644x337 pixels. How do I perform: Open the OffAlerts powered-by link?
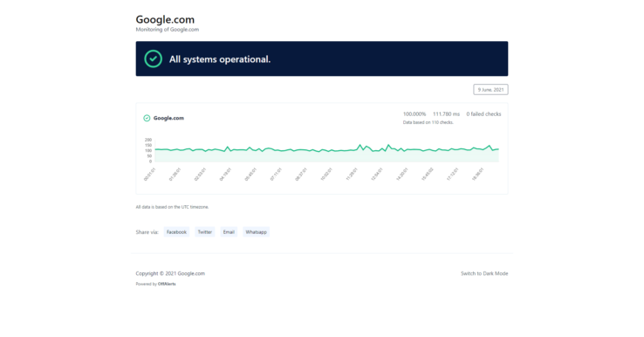coord(167,284)
